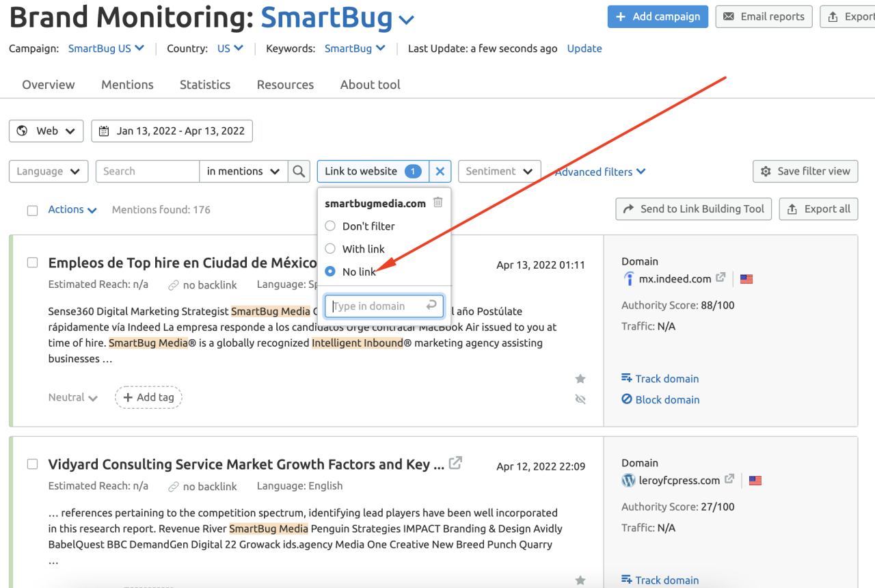
Task: Go to the Resources tab
Action: tap(285, 85)
